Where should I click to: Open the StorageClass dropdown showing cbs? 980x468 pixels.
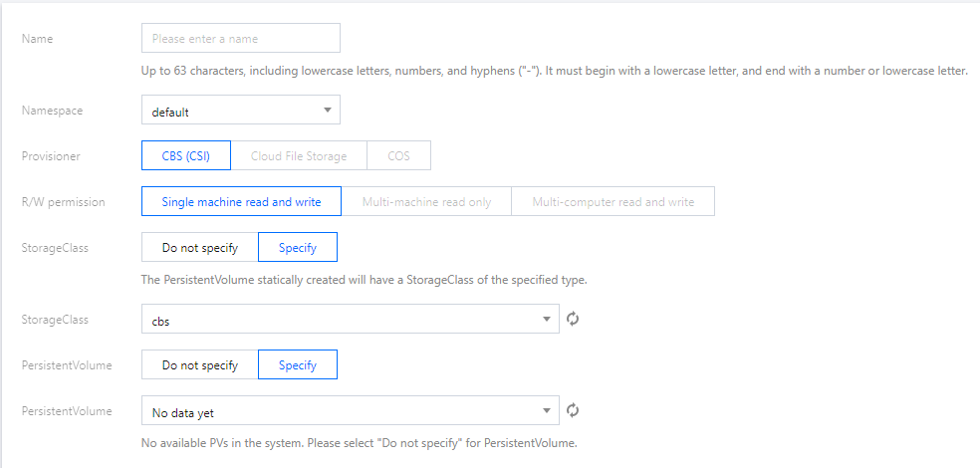click(351, 320)
